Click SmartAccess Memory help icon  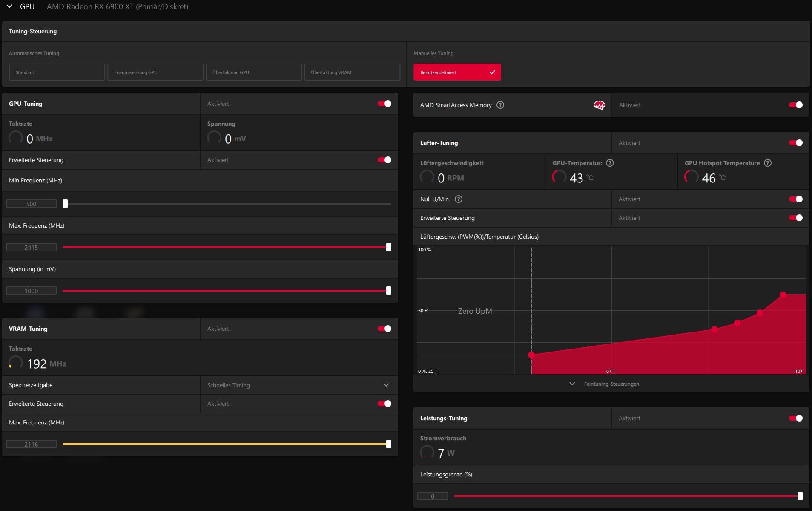pos(500,105)
